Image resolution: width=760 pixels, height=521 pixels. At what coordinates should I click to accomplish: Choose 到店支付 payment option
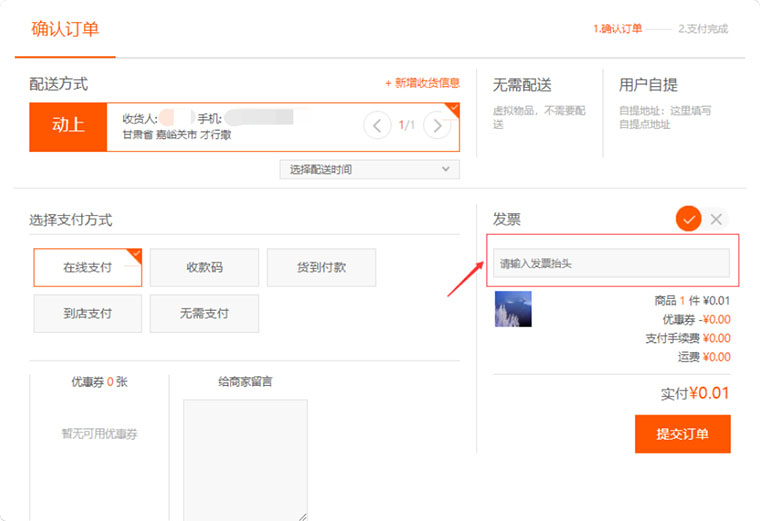(87, 314)
